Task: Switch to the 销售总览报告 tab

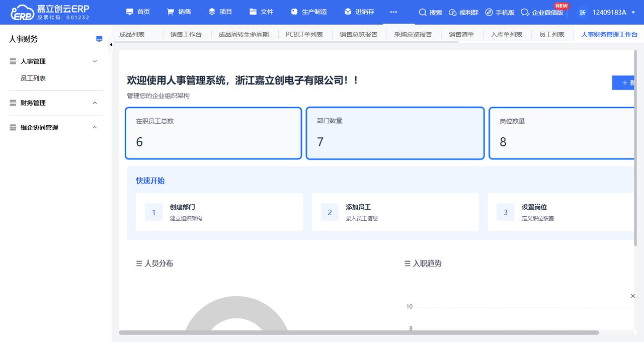Action: [358, 35]
